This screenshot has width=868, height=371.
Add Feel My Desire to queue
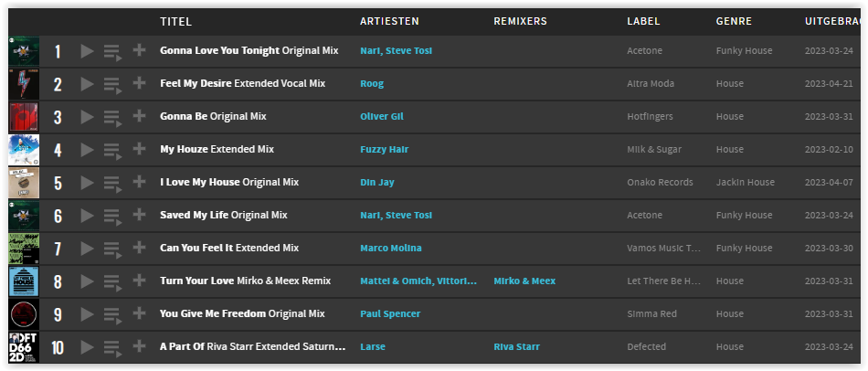[112, 85]
